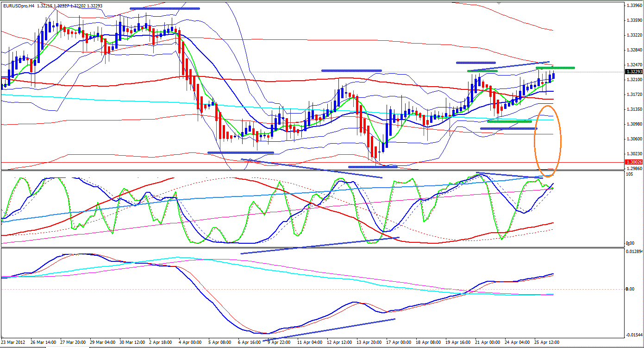
Task: Click the 1.30600 price axis label
Action: click(633, 139)
